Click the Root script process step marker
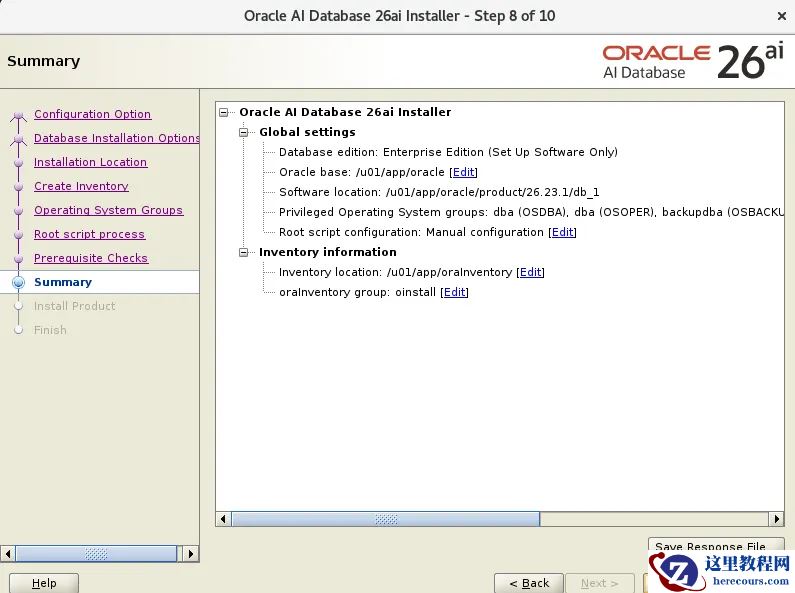Viewport: 795px width, 593px height. (x=19, y=235)
